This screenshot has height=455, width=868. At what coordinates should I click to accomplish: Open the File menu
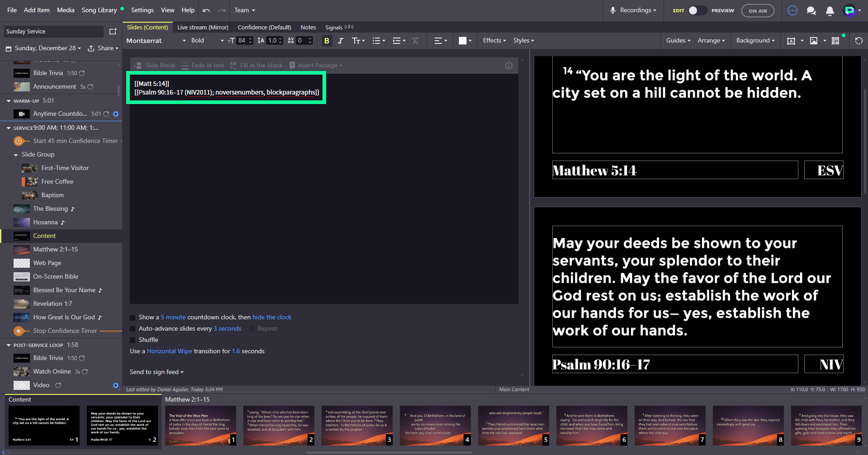12,10
